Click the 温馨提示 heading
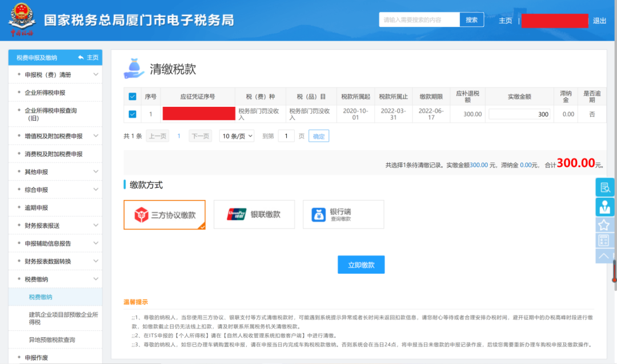Screen dimensions: 617x364 [x=136, y=302]
